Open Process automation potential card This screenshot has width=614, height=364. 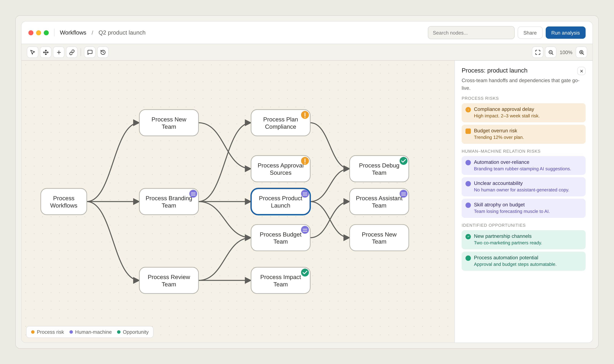click(523, 261)
